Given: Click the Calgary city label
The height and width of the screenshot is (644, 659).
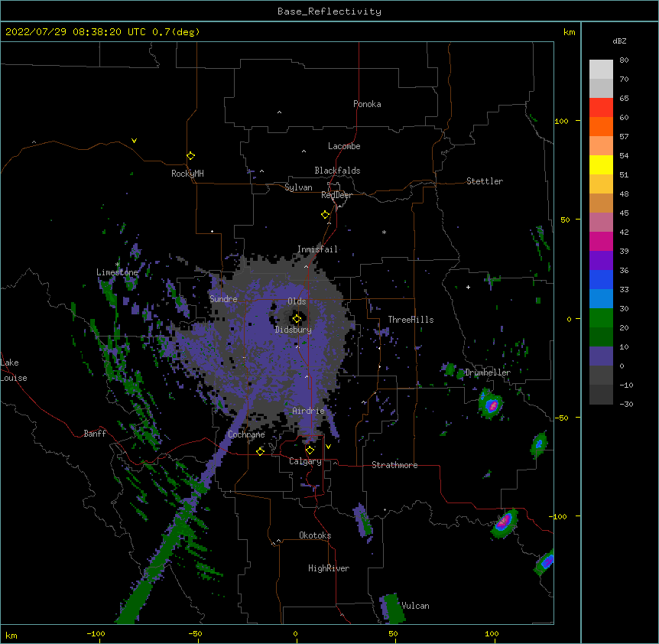Looking at the screenshot, I should tap(306, 461).
